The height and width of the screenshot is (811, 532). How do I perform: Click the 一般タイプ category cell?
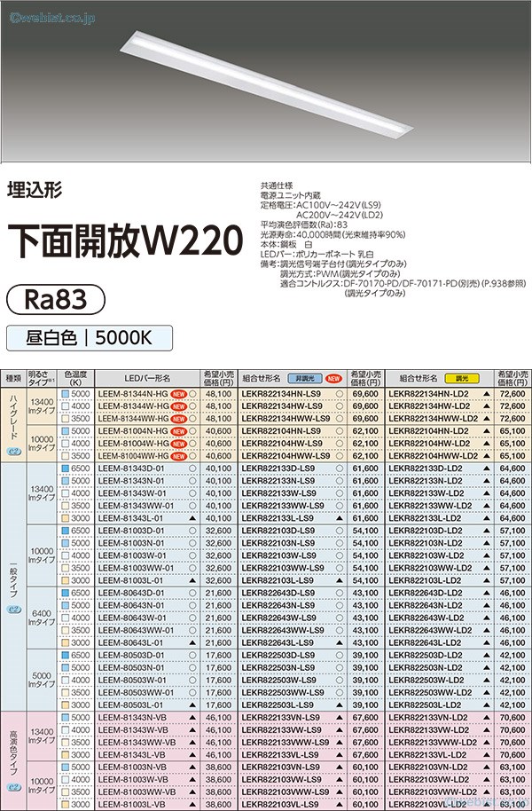point(13,587)
